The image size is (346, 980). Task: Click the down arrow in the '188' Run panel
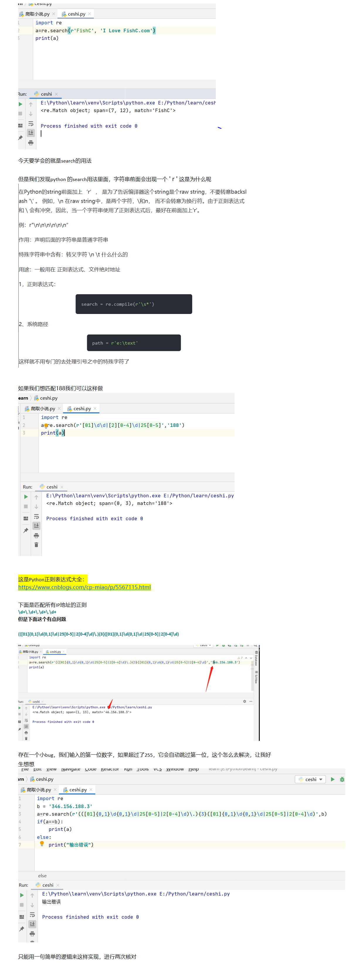36,507
